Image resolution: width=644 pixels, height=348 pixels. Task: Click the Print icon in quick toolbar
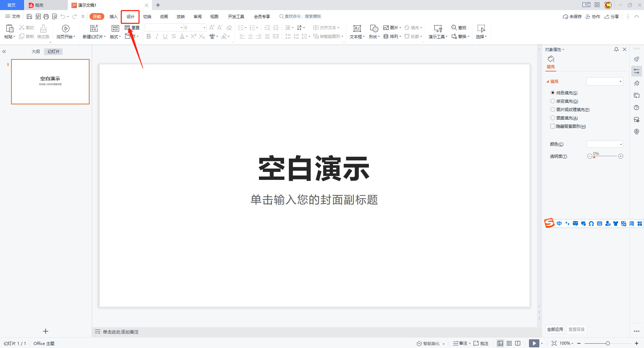[x=46, y=16]
